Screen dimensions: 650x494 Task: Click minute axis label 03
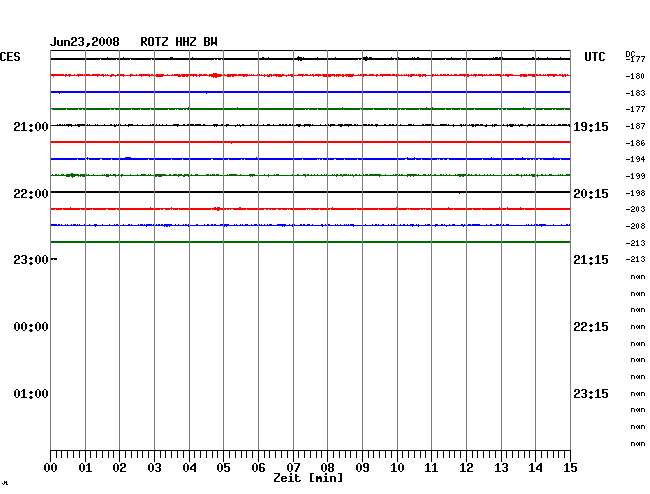click(x=154, y=468)
